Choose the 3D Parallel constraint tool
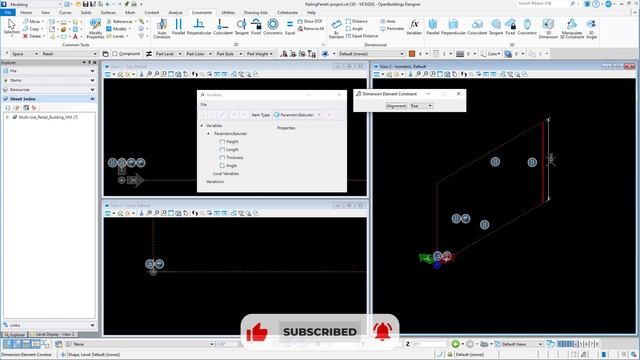 433,27
